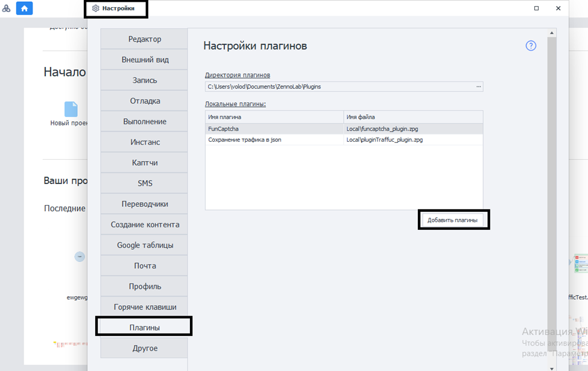Click settings scrollbar down arrow

552,369
